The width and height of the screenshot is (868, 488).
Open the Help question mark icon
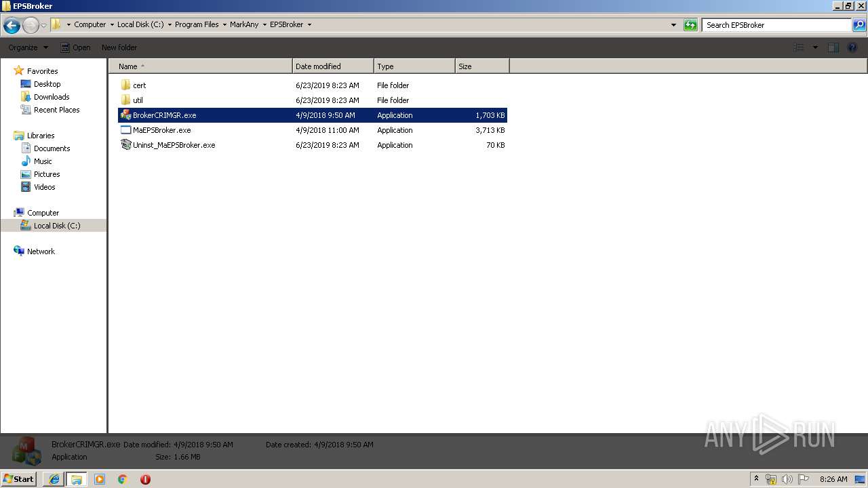853,47
